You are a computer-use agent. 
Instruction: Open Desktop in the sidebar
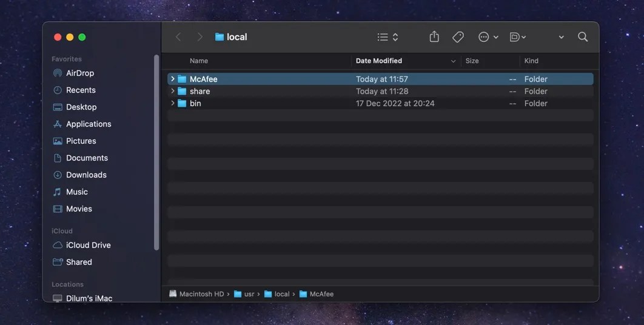click(75, 107)
